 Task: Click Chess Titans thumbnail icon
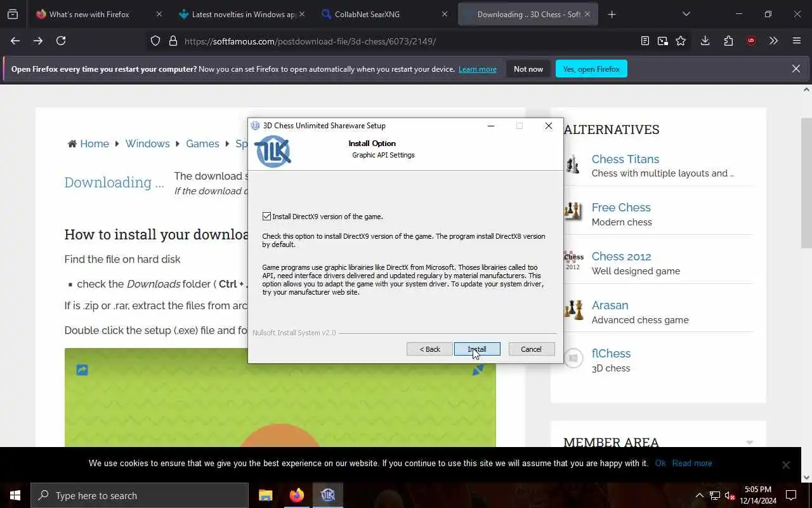[573, 164]
